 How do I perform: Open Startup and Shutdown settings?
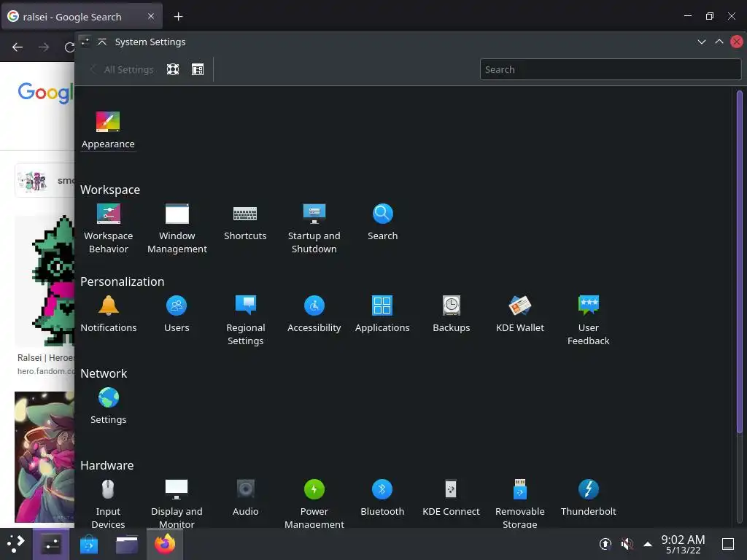click(314, 228)
